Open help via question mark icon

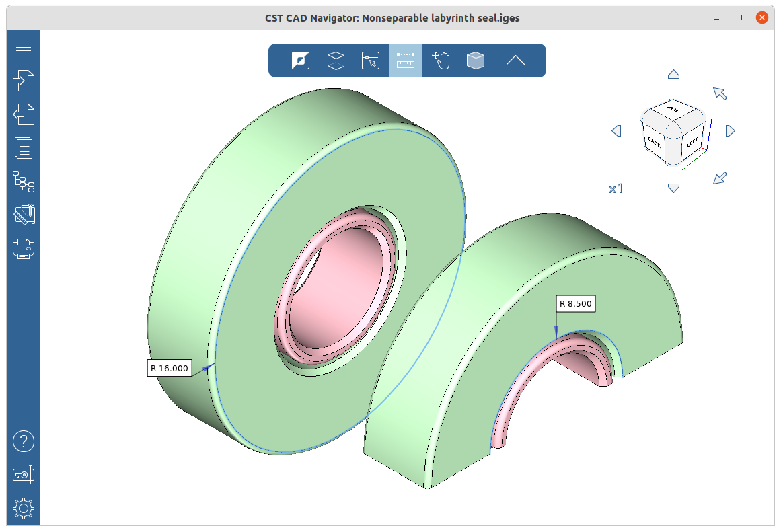coord(24,442)
